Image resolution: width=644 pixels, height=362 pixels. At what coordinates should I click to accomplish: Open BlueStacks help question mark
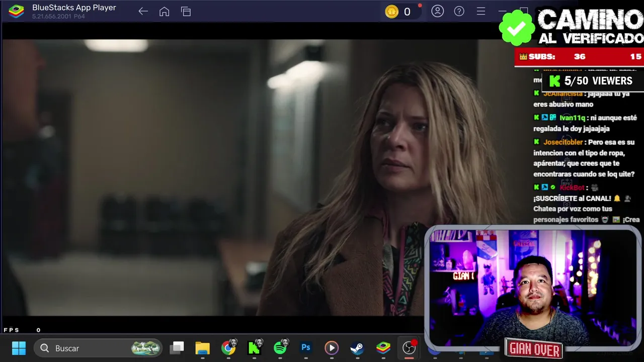(459, 11)
